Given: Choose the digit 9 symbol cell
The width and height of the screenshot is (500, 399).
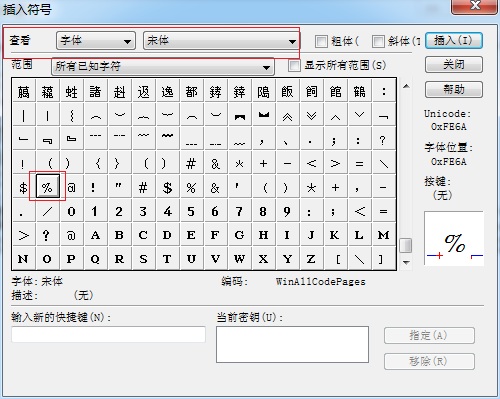Looking at the screenshot, I should coord(287,211).
